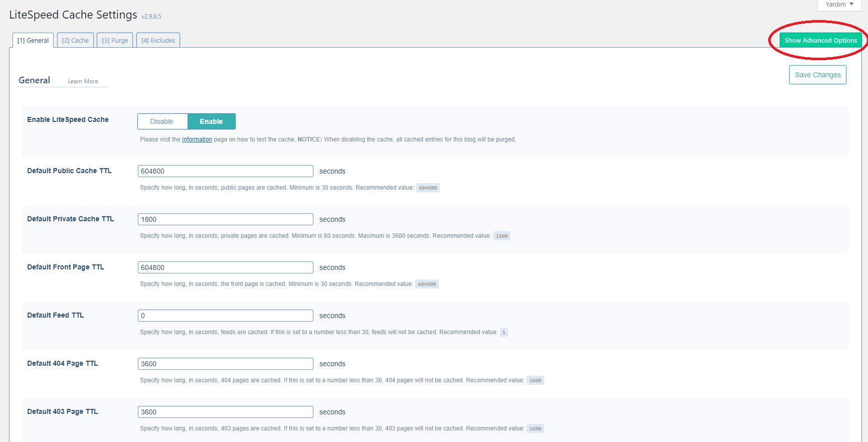The image size is (868, 442).
Task: Set LiteSpeed Cache to Enable
Action: (211, 121)
